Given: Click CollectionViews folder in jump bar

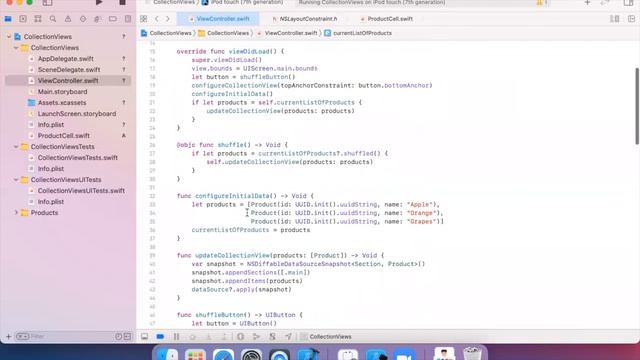Looking at the screenshot, I should (x=224, y=33).
